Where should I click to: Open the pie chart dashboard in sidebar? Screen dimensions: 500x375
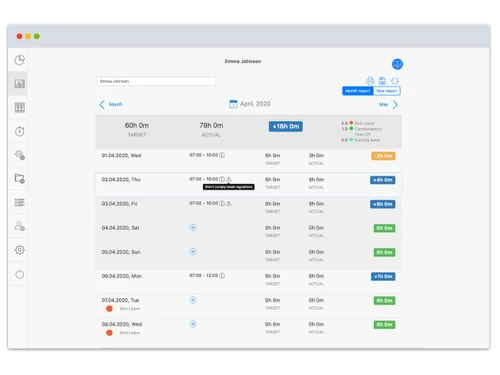pyautogui.click(x=20, y=60)
